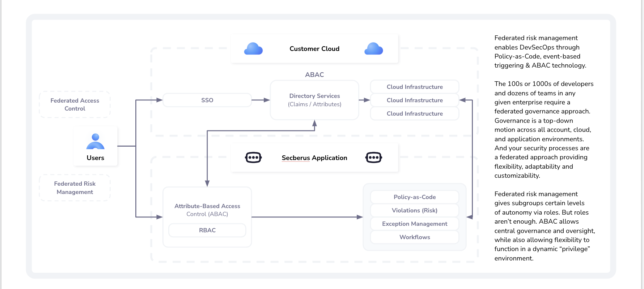The image size is (644, 289).
Task: Select the Secberus Application title
Action: (x=314, y=158)
